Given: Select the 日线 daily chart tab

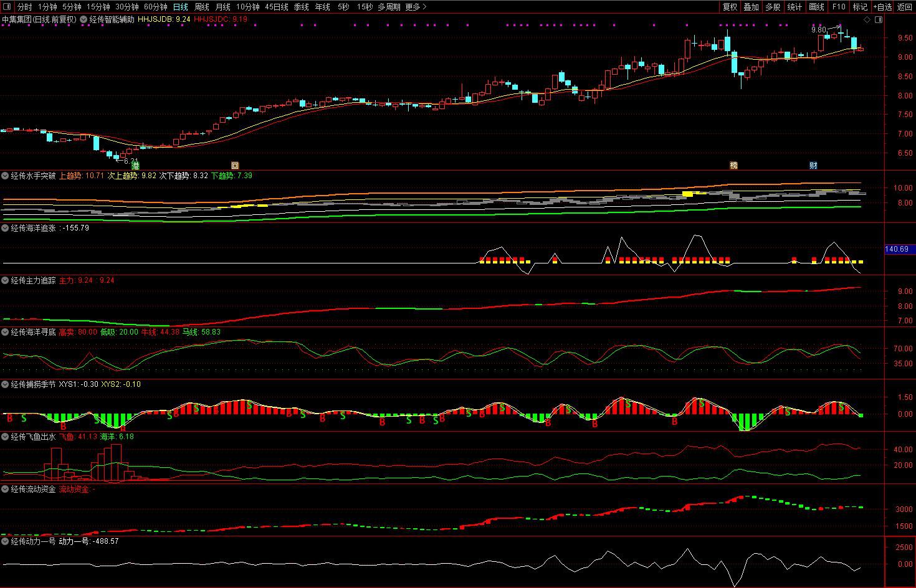Looking at the screenshot, I should [x=181, y=7].
